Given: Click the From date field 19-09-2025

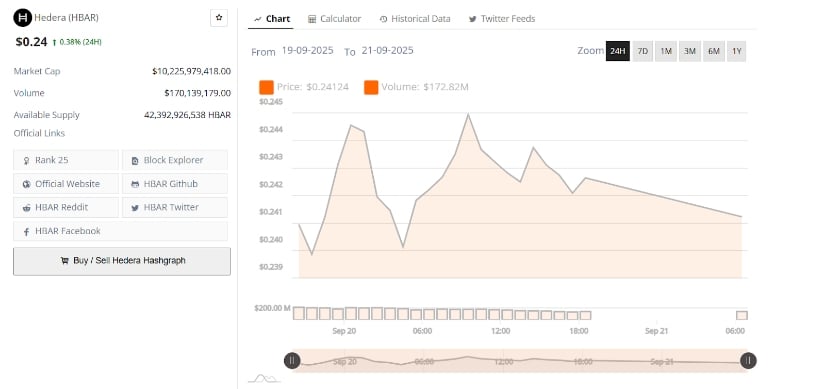Looking at the screenshot, I should [307, 51].
